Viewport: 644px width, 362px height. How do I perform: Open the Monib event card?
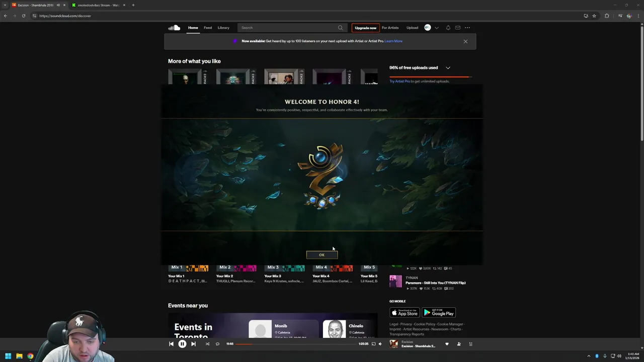click(283, 329)
